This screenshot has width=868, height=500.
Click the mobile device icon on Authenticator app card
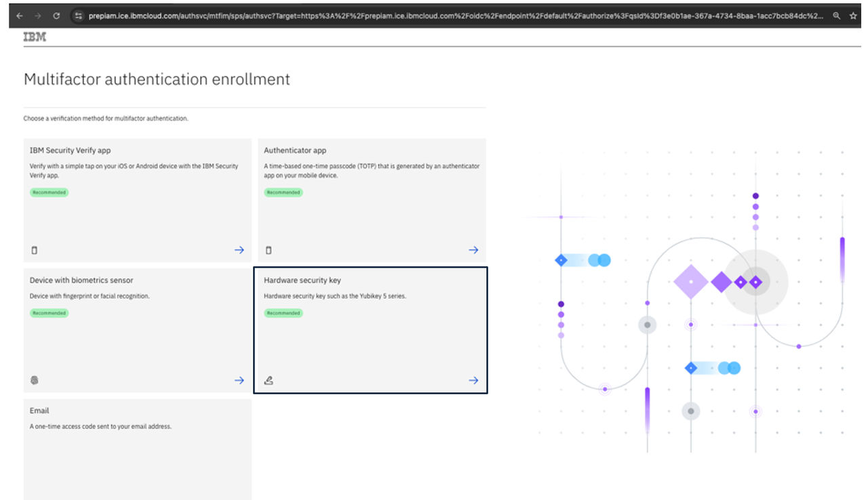click(x=269, y=250)
